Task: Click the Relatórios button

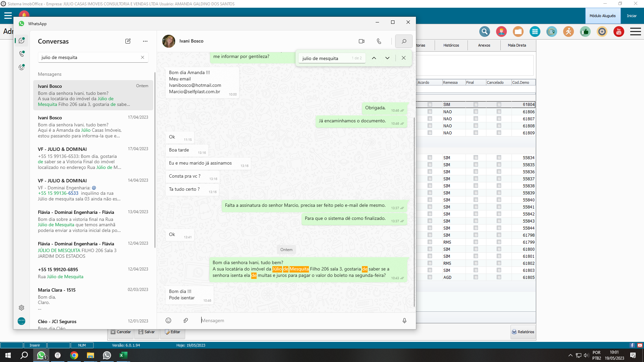Action: click(x=523, y=332)
